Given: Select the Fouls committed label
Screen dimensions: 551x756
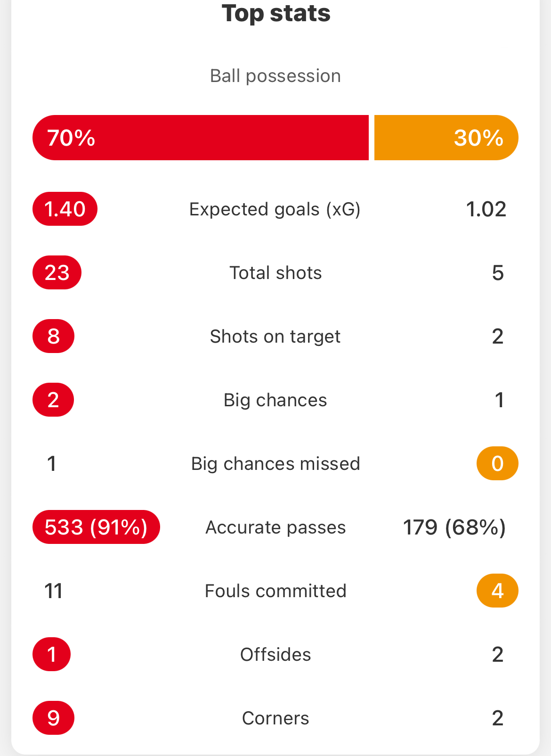Looking at the screenshot, I should [x=275, y=591].
